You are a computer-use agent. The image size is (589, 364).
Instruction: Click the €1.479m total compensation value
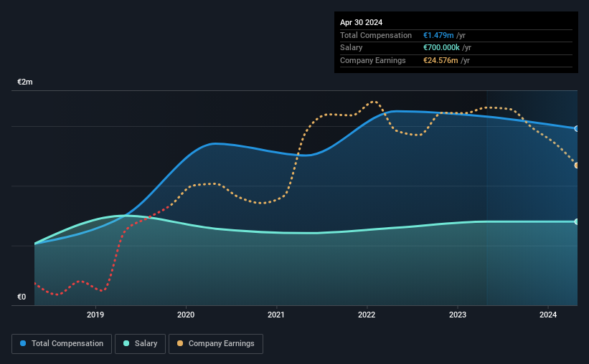[x=438, y=35]
